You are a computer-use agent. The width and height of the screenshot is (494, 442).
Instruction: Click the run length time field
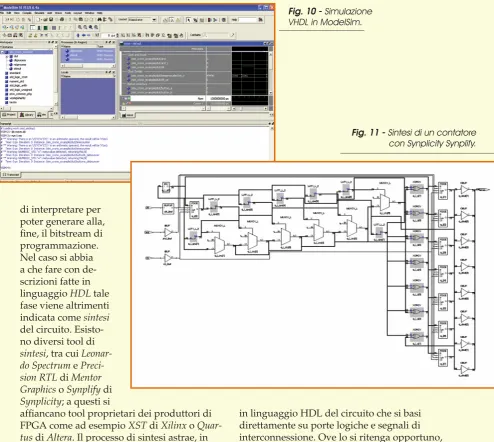pyautogui.click(x=108, y=35)
